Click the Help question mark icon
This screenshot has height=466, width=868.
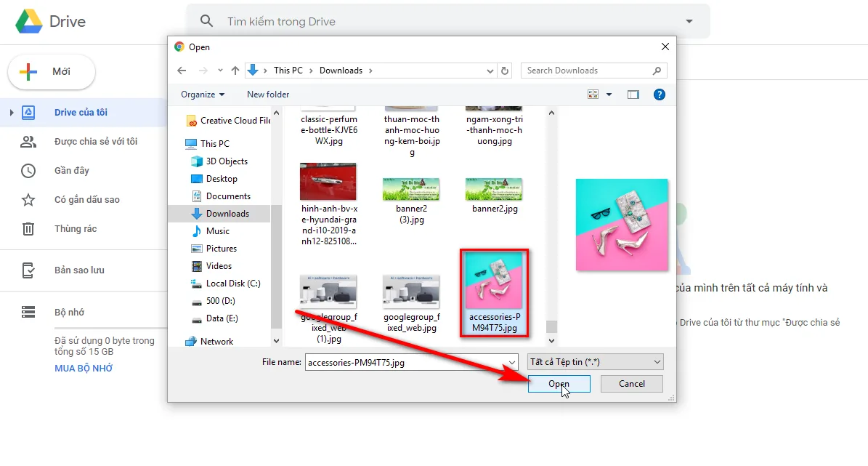pyautogui.click(x=660, y=95)
